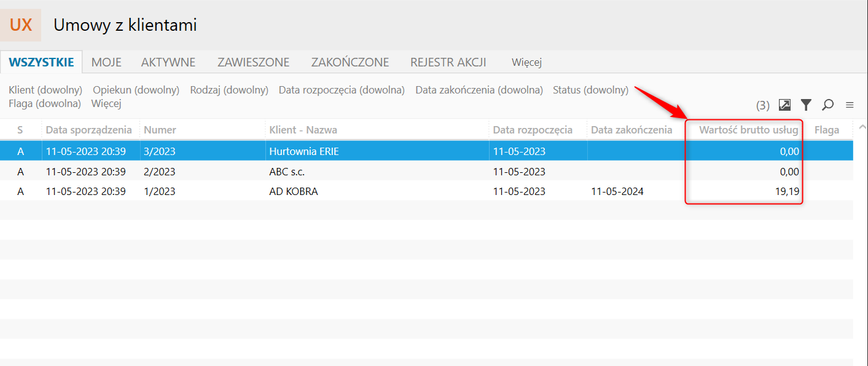Open the funnel filter icon

click(806, 105)
